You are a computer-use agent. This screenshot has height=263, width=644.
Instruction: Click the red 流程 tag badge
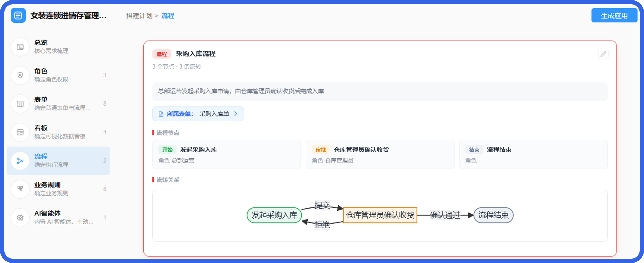162,54
